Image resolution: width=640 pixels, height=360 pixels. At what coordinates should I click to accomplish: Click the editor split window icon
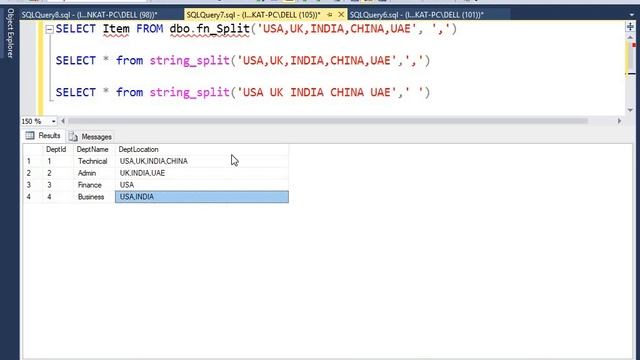630,27
